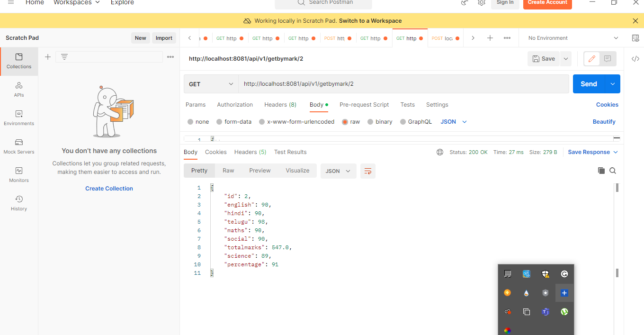Open the JSON response format dropdown

point(338,171)
